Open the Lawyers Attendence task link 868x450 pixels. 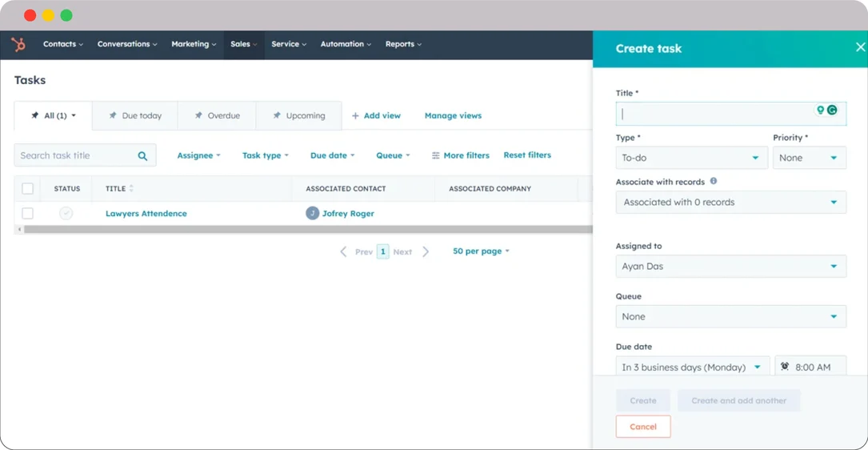pyautogui.click(x=146, y=213)
